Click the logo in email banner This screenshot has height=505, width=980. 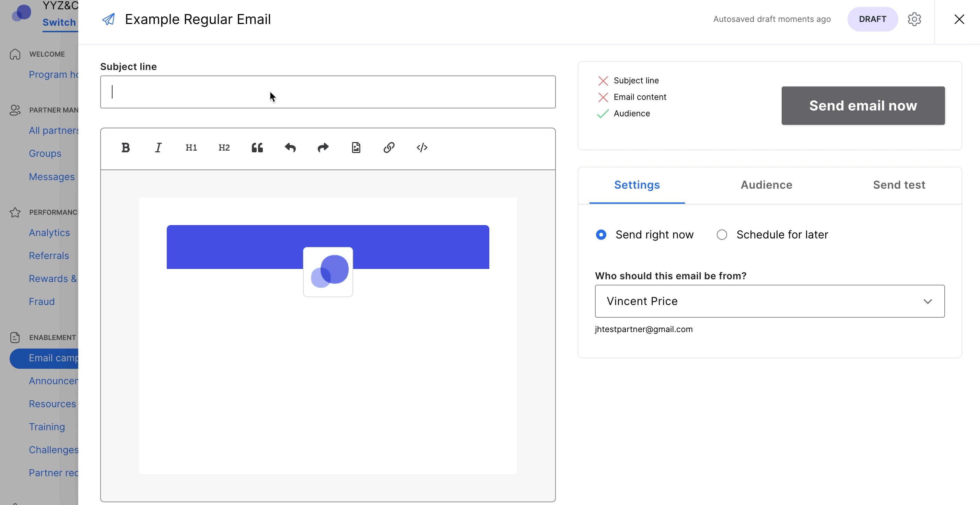point(328,272)
